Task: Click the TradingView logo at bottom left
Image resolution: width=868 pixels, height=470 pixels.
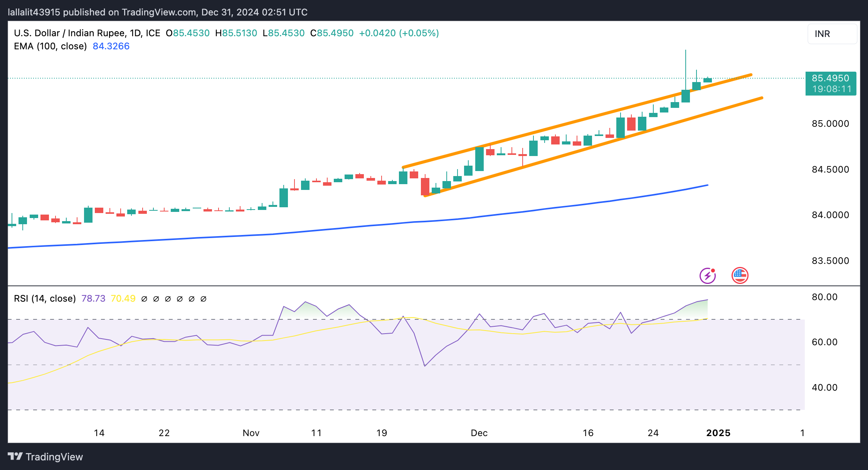Action: [45, 457]
